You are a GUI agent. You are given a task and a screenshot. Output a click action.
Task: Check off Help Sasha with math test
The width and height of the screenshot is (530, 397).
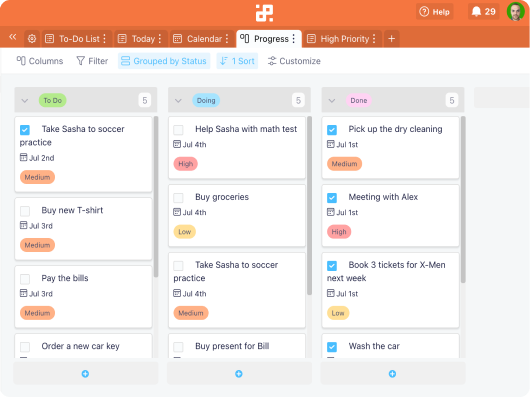pos(178,130)
